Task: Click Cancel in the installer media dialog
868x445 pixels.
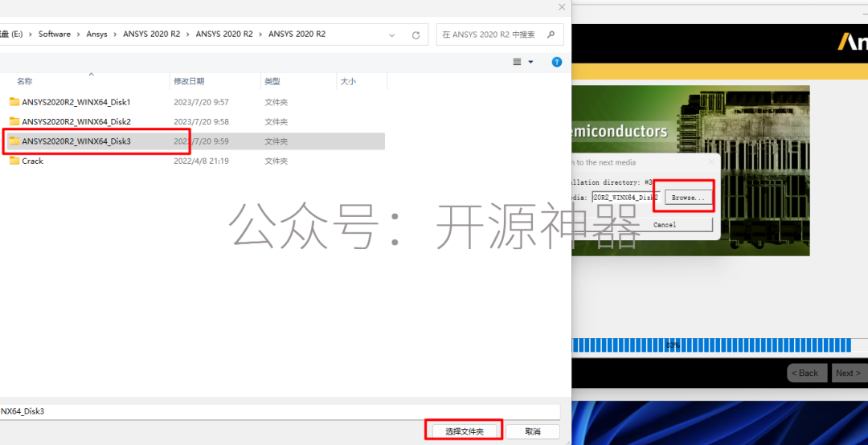Action: click(665, 225)
